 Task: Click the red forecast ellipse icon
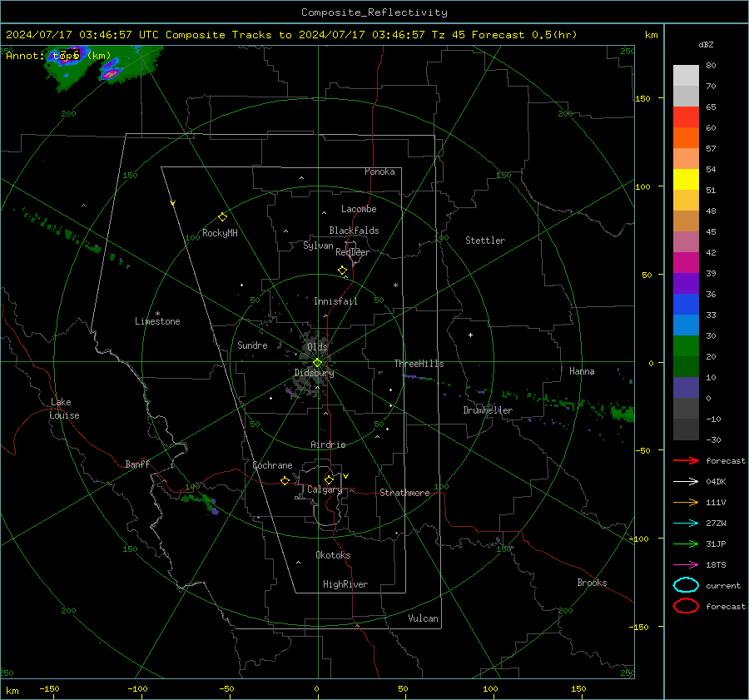(x=686, y=606)
